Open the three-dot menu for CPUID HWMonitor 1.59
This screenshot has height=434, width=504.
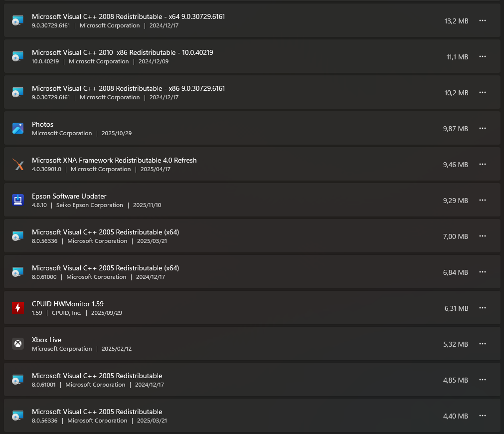click(x=482, y=308)
